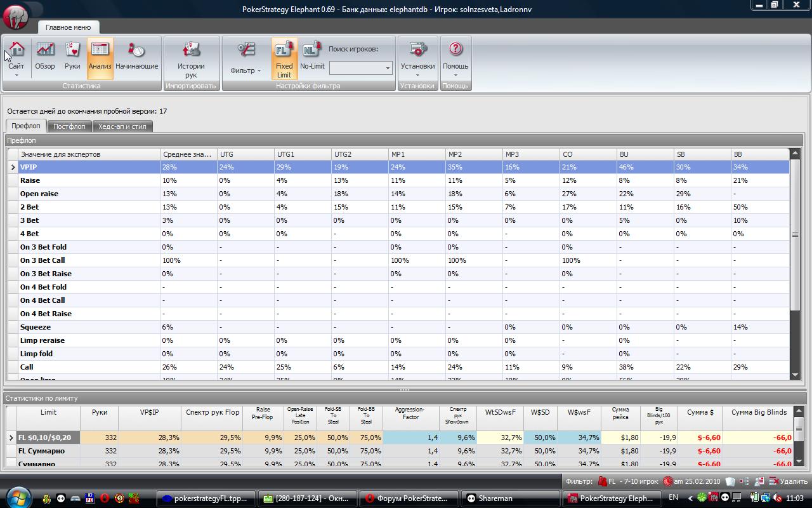
Task: Click the cards filter icon in status bar
Action: (730, 481)
